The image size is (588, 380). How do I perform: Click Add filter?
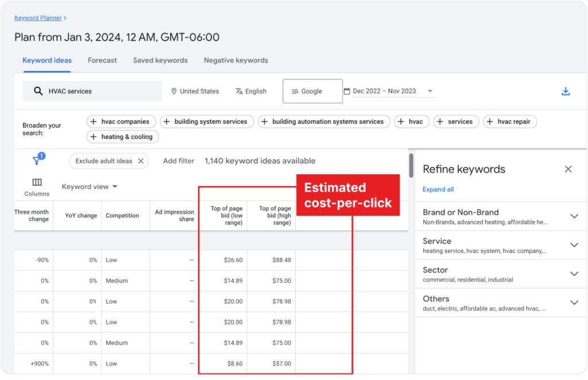pyautogui.click(x=179, y=161)
